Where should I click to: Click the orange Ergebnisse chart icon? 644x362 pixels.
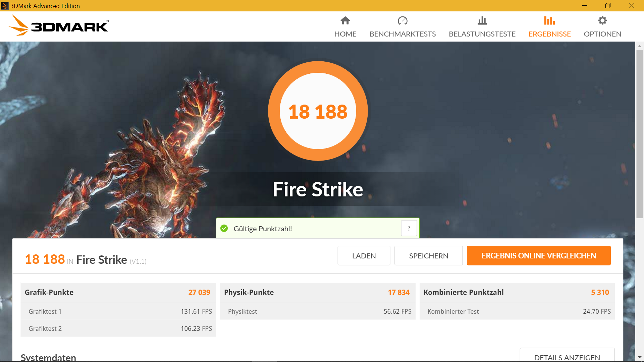point(549,21)
